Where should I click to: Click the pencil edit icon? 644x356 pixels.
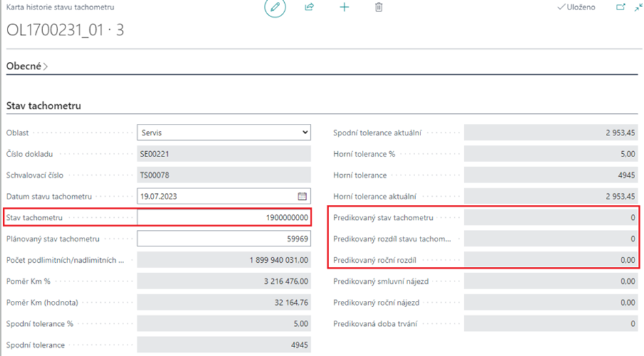(x=275, y=7)
